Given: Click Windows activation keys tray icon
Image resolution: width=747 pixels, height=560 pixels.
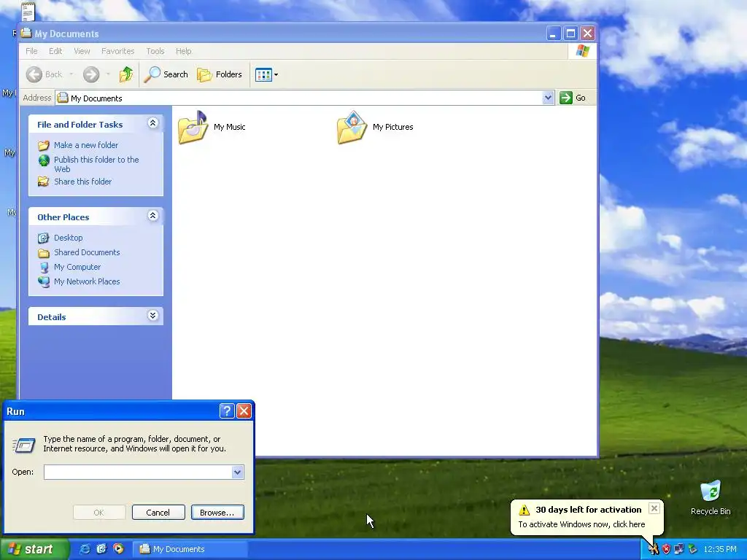Looking at the screenshot, I should coord(653,550).
